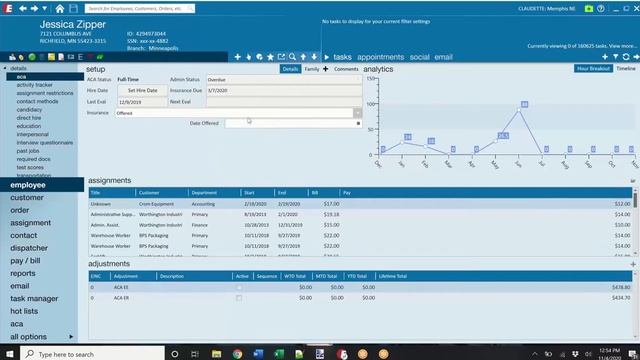
Task: Click the envelope status icon
Action: [71, 57]
